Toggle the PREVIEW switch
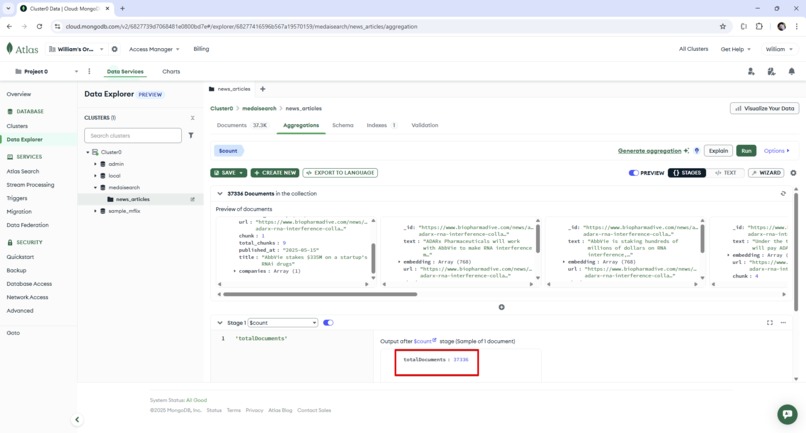Viewport: 806px width, 433px height. tap(633, 173)
